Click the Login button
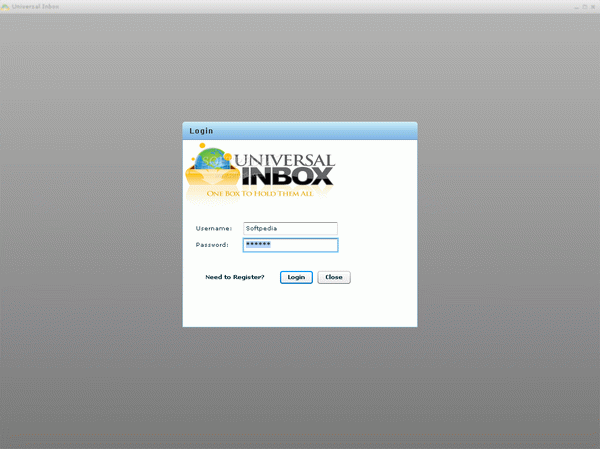Screen dimensions: 600x449 point(296,277)
